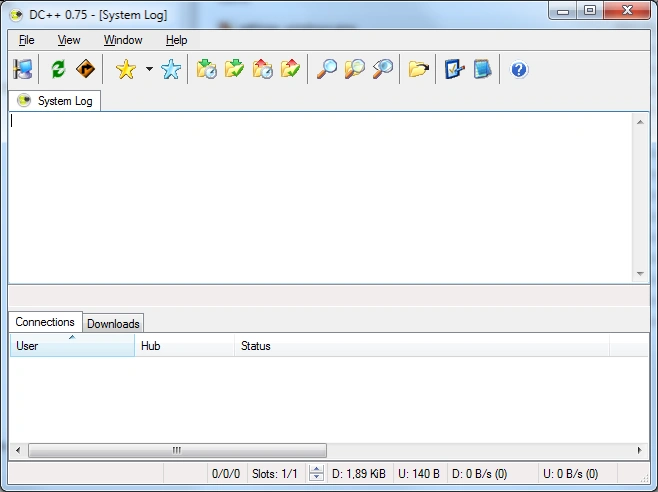Open the Public Hubs toolbar icon

tap(23, 69)
